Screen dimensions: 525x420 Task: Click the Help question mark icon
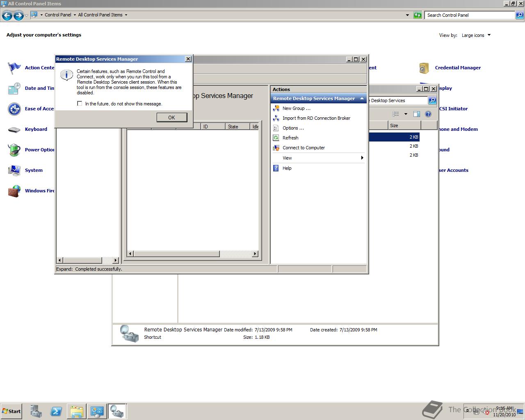pos(276,168)
